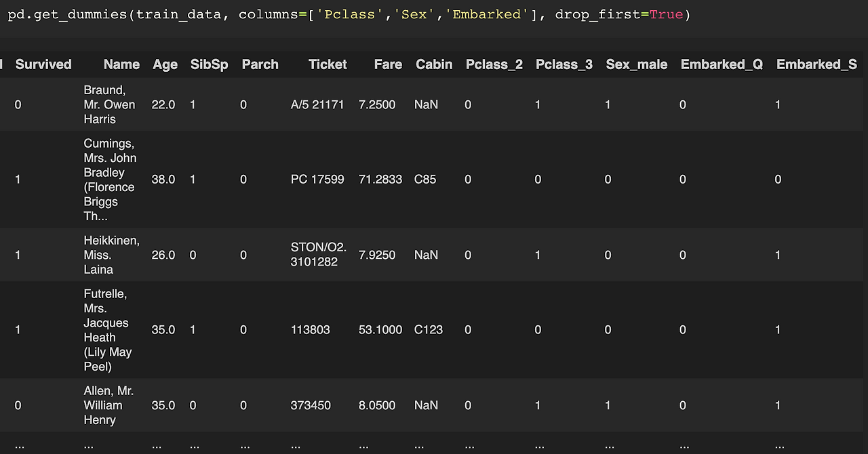Select the Heikkinen, Miss. Laina name cell

click(111, 255)
